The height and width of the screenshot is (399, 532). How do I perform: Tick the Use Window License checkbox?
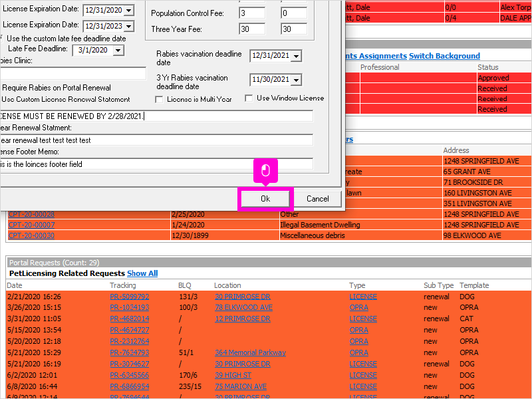(x=249, y=98)
